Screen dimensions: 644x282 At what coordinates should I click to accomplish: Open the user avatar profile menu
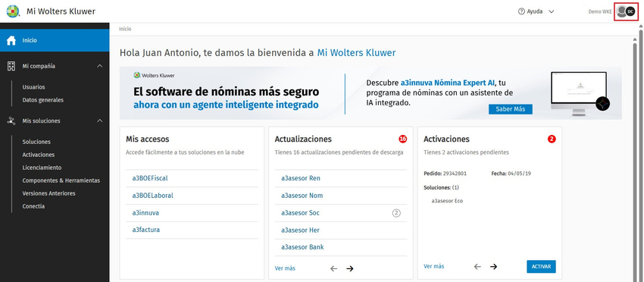tap(627, 11)
